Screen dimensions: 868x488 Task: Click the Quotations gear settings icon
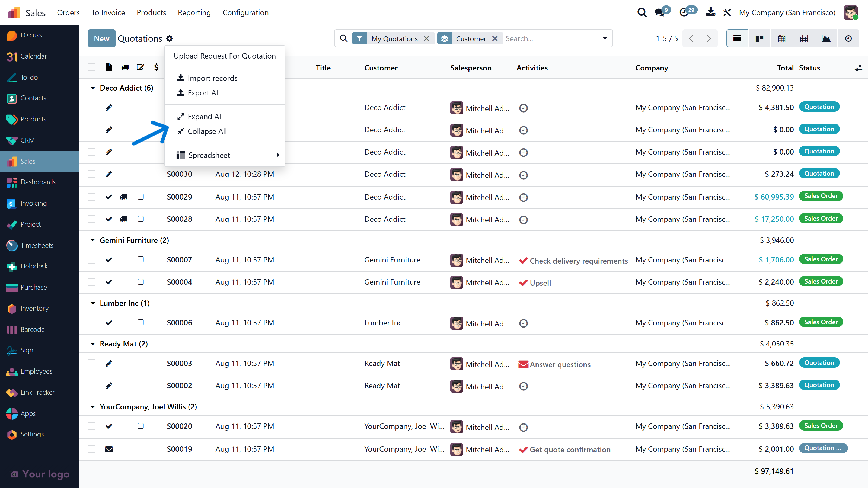pos(170,38)
